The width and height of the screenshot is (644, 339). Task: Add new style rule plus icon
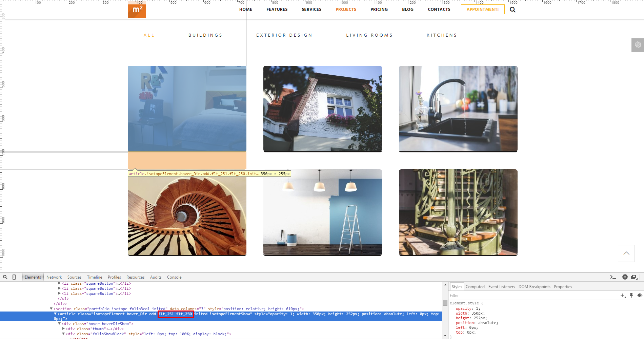pos(623,296)
